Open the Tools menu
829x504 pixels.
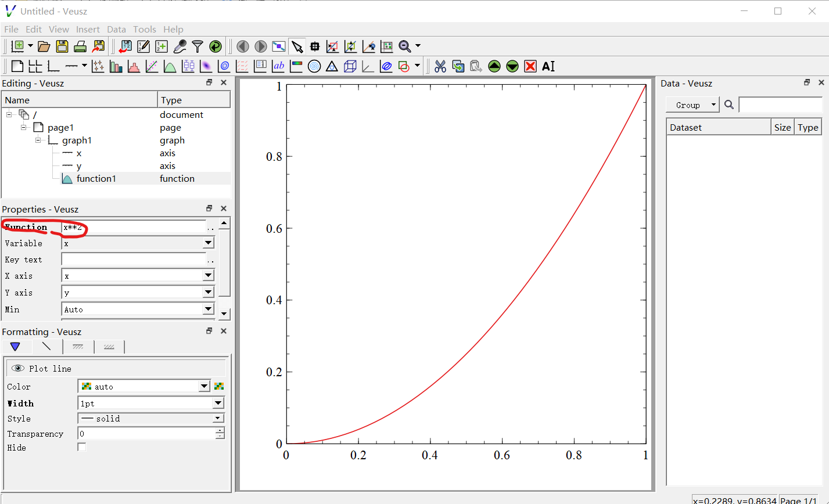145,29
